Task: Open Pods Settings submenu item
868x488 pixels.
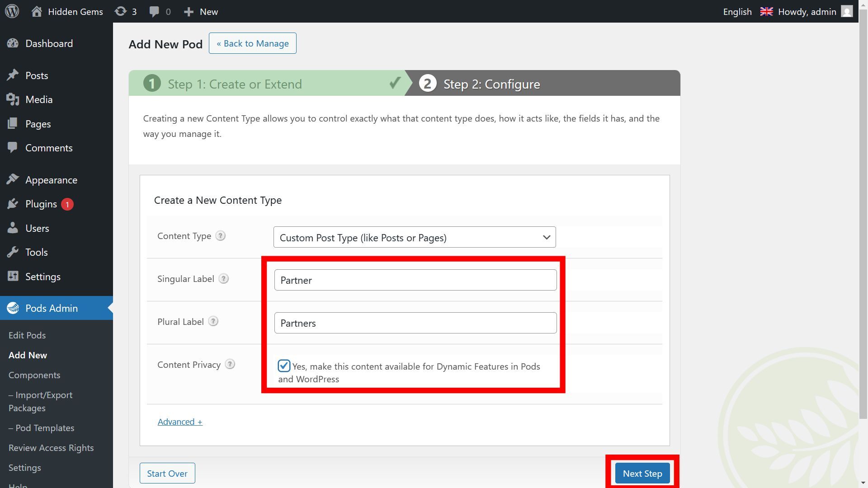Action: coord(25,468)
